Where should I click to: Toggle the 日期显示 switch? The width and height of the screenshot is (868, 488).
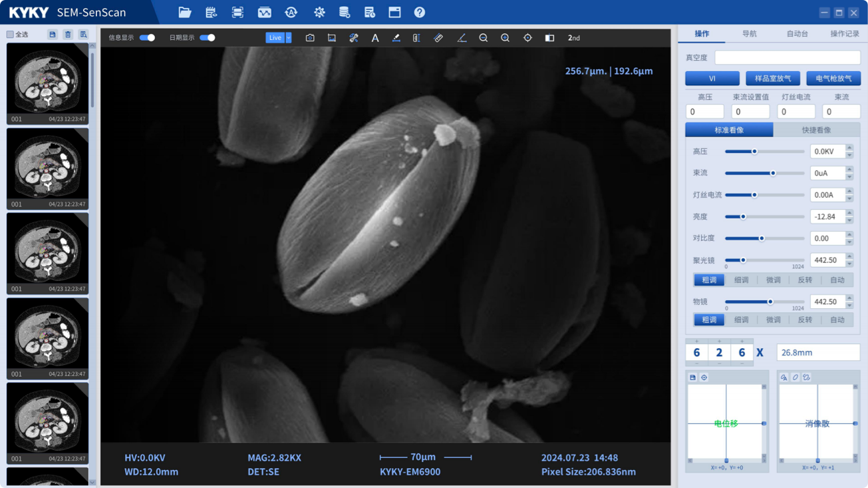pos(208,38)
